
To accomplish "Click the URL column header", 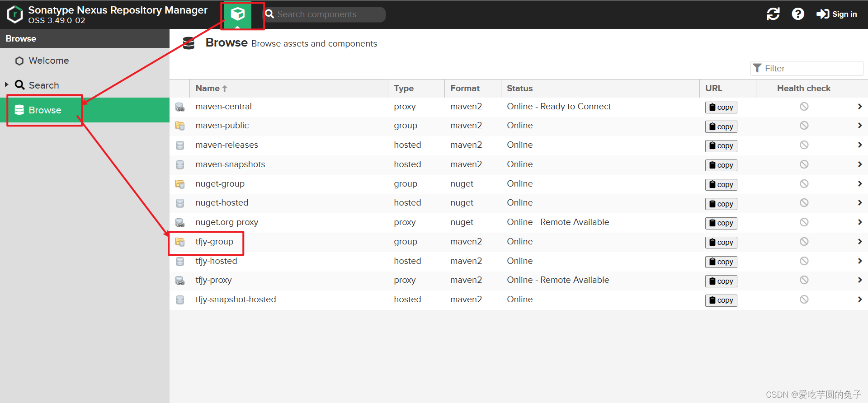I will point(728,89).
